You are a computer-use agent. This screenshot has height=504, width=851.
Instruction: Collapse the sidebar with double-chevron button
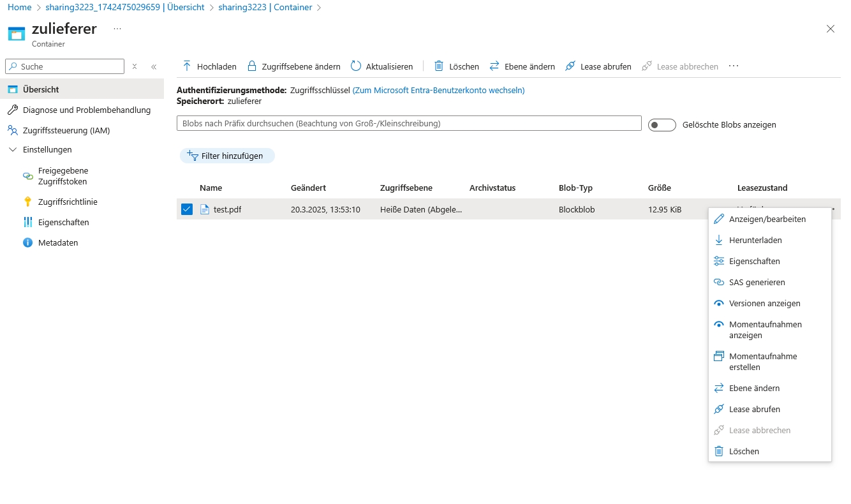[154, 66]
